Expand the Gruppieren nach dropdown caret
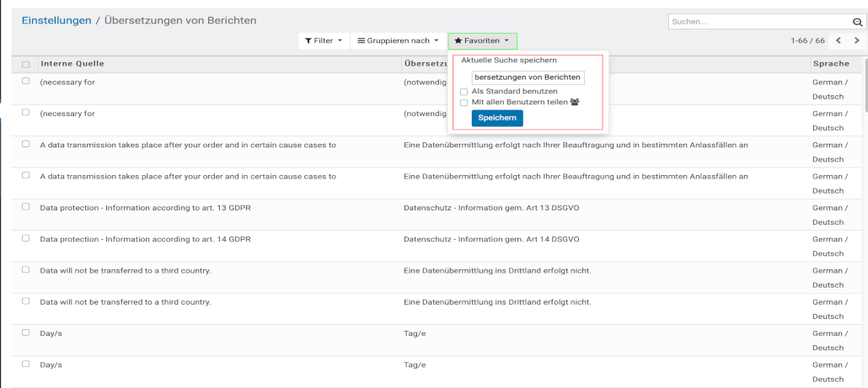 point(436,40)
